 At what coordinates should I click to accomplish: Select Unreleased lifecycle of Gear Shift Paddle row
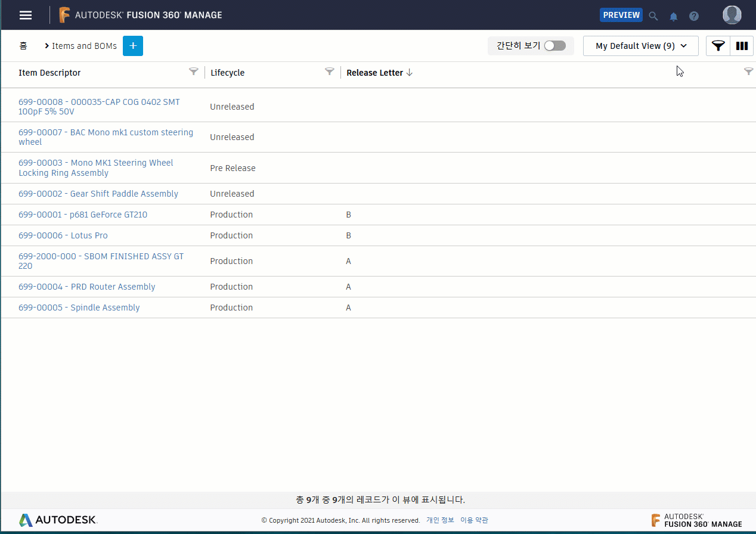click(x=232, y=194)
